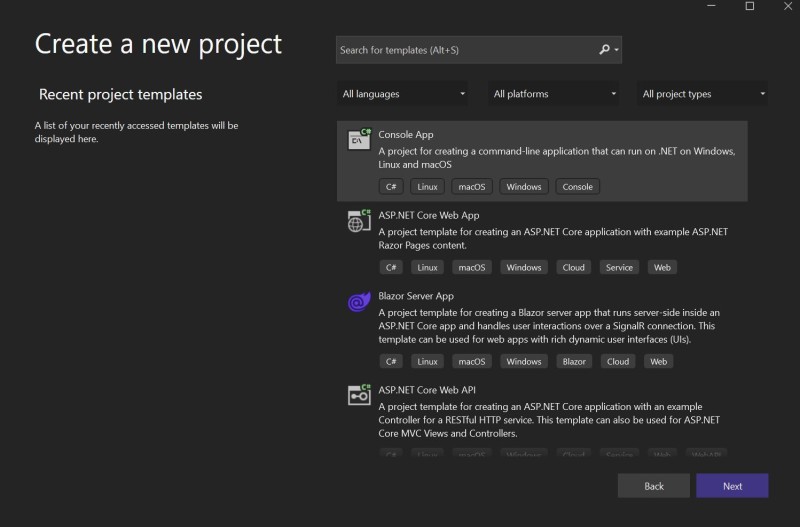Click the Console App description text
800x527 pixels.
(x=557, y=158)
